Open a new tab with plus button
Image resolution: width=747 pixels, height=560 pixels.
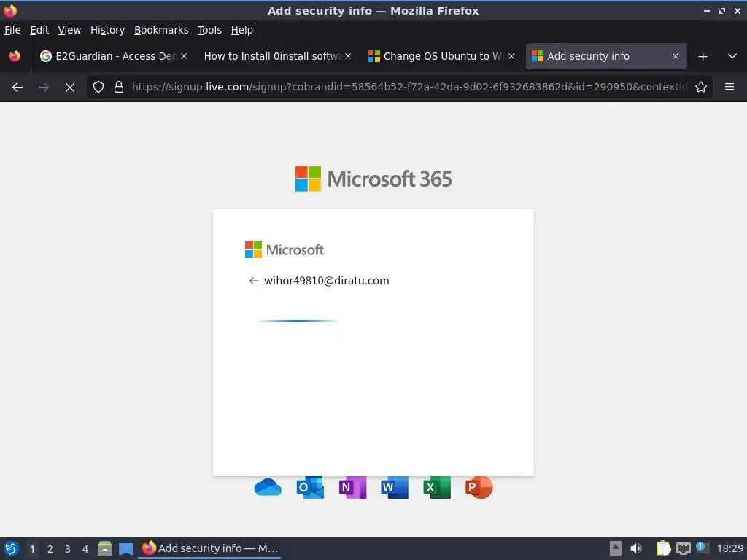(703, 57)
